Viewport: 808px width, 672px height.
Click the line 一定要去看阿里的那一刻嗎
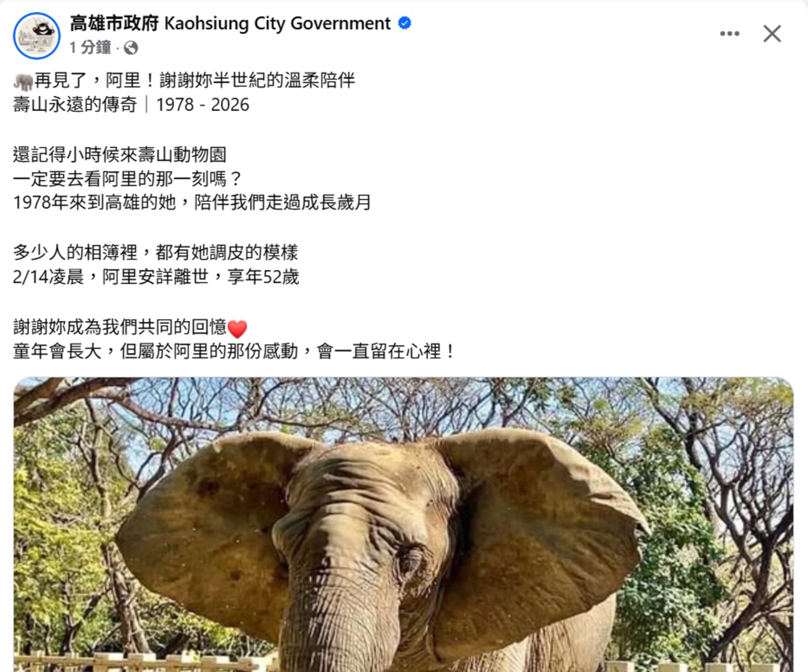[x=128, y=179]
